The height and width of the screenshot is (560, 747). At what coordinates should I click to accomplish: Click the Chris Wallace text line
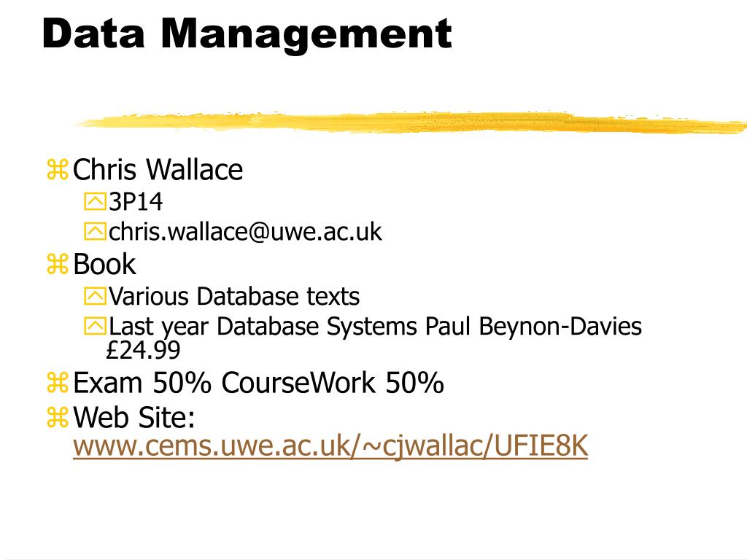[x=158, y=169]
